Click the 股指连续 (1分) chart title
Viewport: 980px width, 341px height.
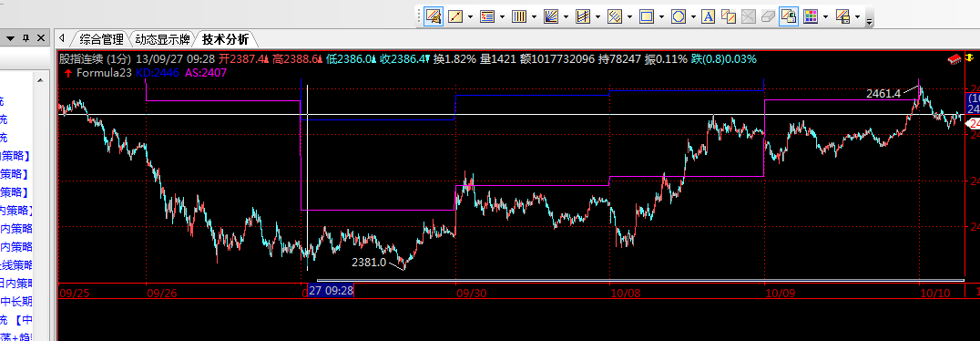94,59
